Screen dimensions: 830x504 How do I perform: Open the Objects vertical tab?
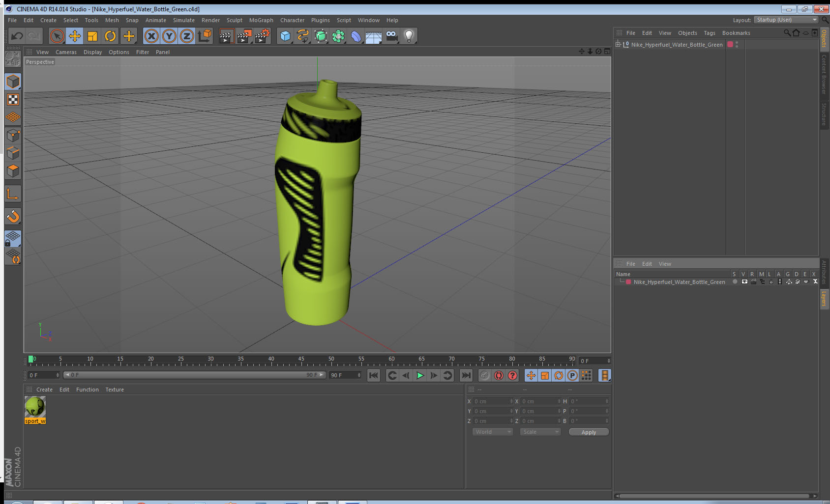pyautogui.click(x=824, y=38)
